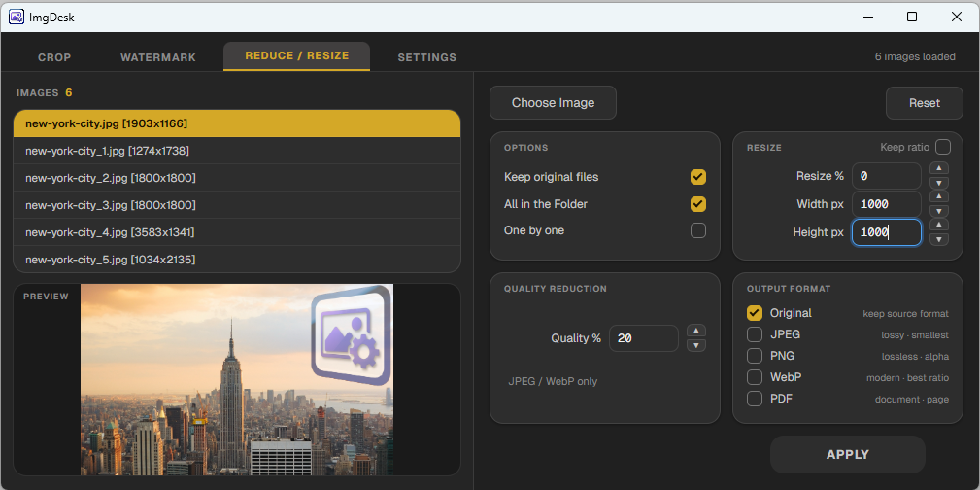Enable One by one option
Screen dimensions: 980x490
click(698, 230)
